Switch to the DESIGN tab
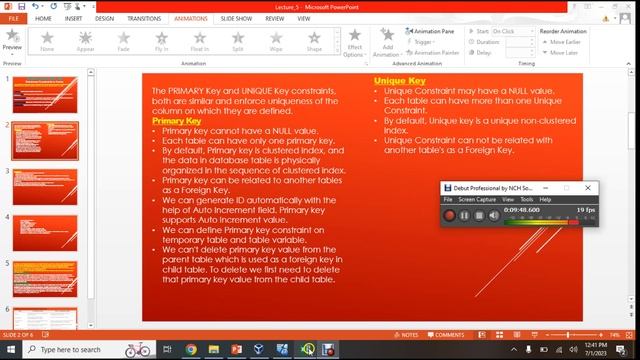The image size is (640, 360). tap(104, 19)
